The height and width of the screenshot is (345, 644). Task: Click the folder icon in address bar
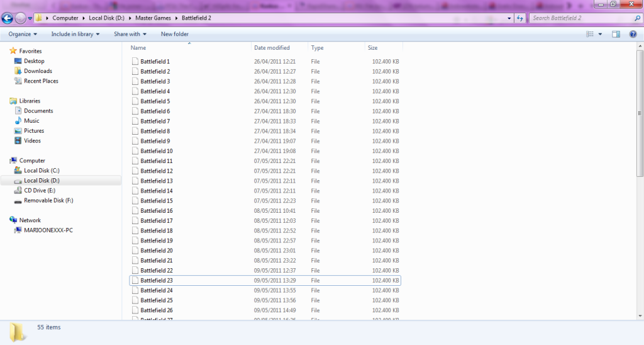[x=38, y=18]
